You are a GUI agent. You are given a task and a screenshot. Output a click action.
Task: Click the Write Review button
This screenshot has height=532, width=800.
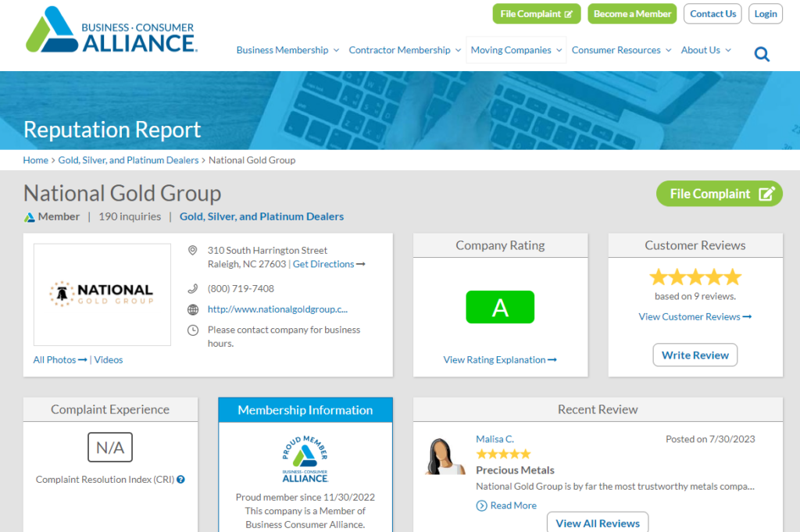695,355
